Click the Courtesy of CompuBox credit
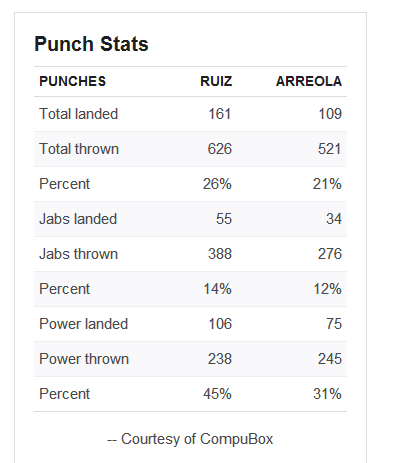Image resolution: width=398 pixels, height=463 pixels. 190,439
